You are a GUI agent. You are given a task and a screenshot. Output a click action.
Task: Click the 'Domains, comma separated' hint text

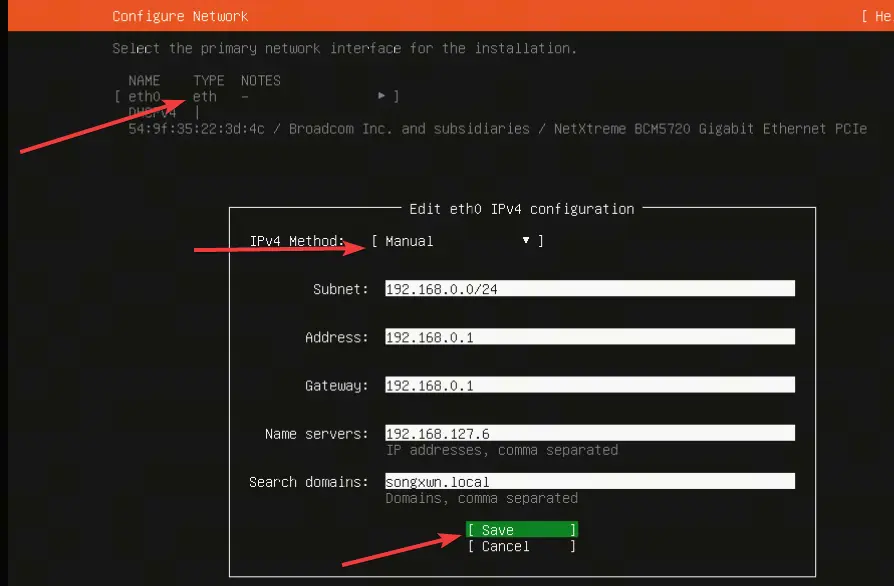[482, 498]
